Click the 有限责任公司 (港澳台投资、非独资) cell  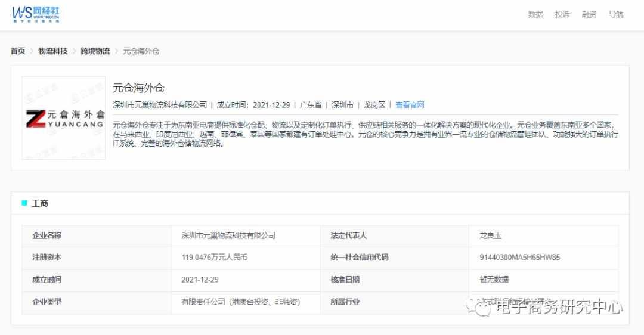pyautogui.click(x=246, y=303)
